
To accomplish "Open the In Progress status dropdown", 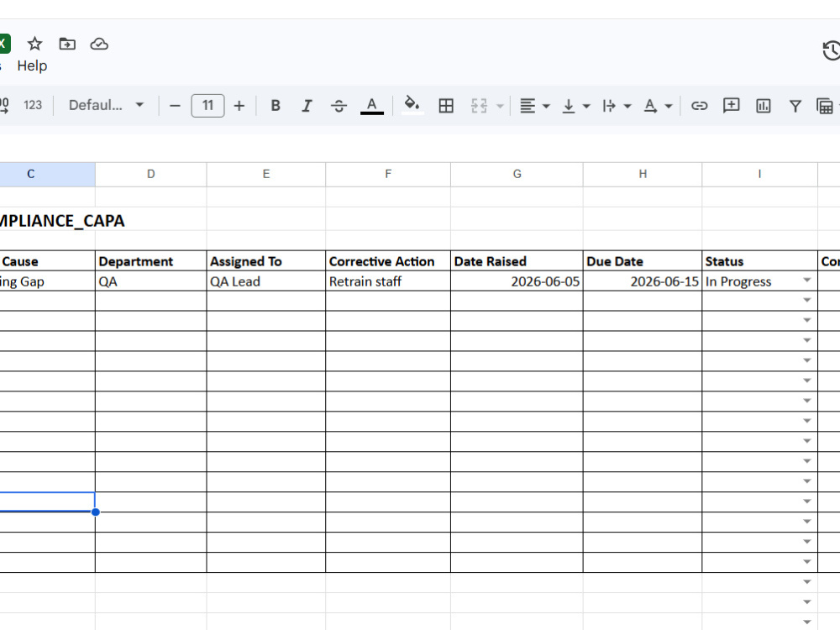I will pyautogui.click(x=806, y=281).
